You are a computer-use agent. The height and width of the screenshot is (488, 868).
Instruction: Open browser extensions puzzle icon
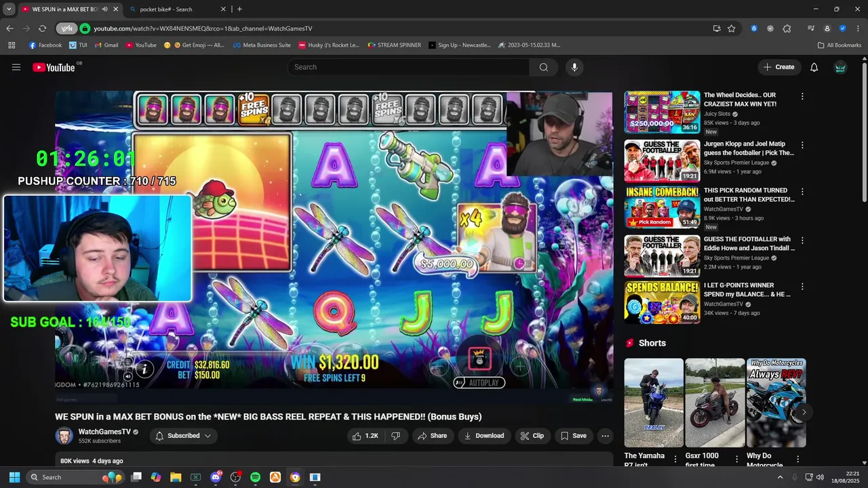click(787, 28)
